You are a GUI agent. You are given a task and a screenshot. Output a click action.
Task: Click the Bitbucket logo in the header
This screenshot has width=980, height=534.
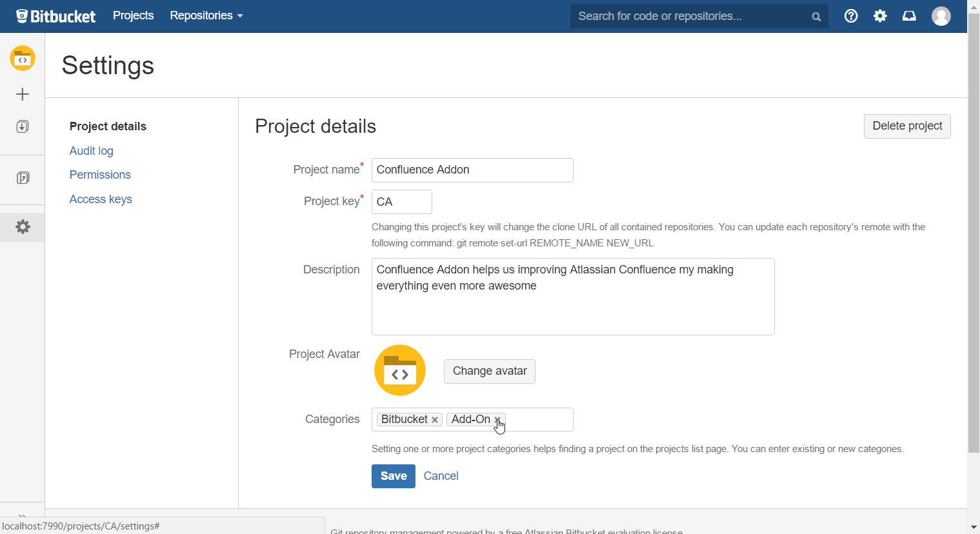[55, 15]
